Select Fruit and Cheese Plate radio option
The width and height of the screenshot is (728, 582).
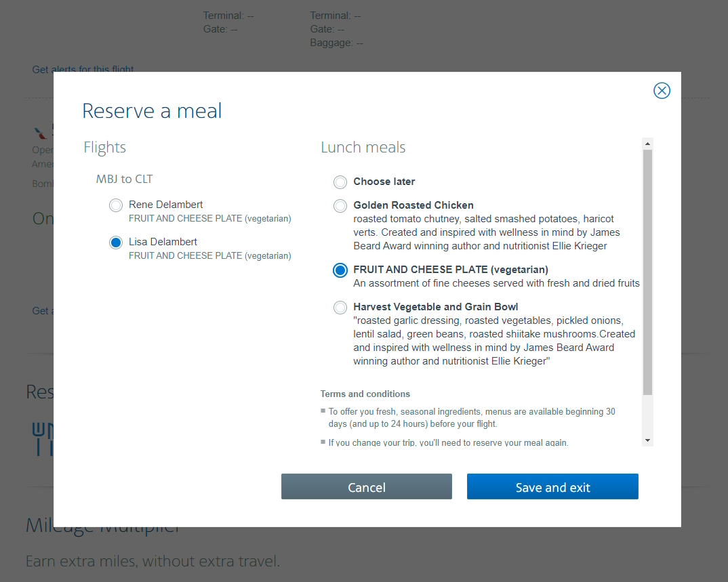tap(340, 270)
